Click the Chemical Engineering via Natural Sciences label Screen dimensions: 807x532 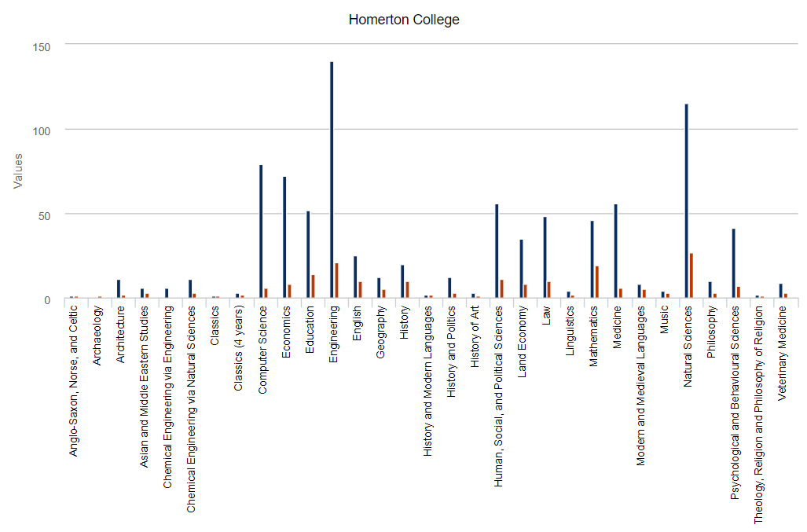tap(191, 409)
